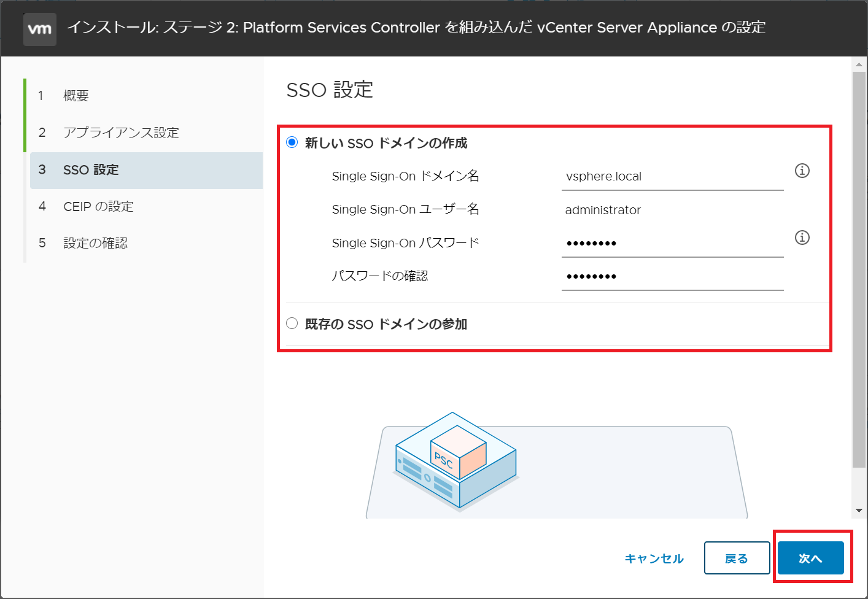Click the パスワードの確認 label
Screen dimensions: 868x599
pos(380,276)
